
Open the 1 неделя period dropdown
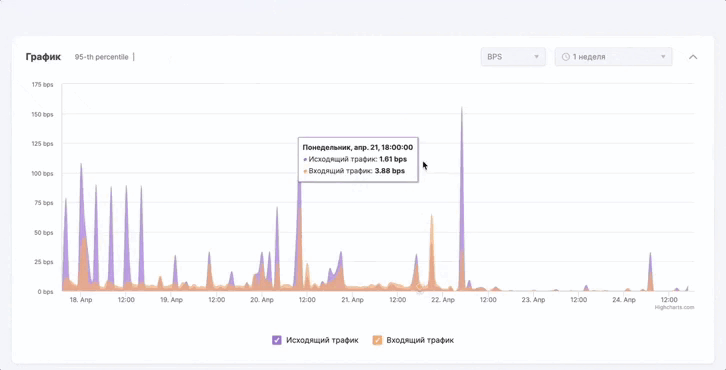613,57
